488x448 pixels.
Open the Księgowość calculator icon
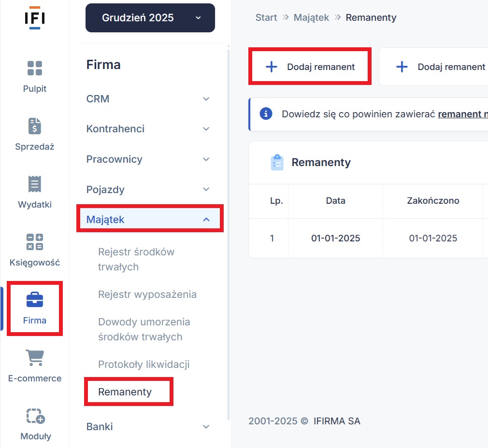click(x=35, y=242)
